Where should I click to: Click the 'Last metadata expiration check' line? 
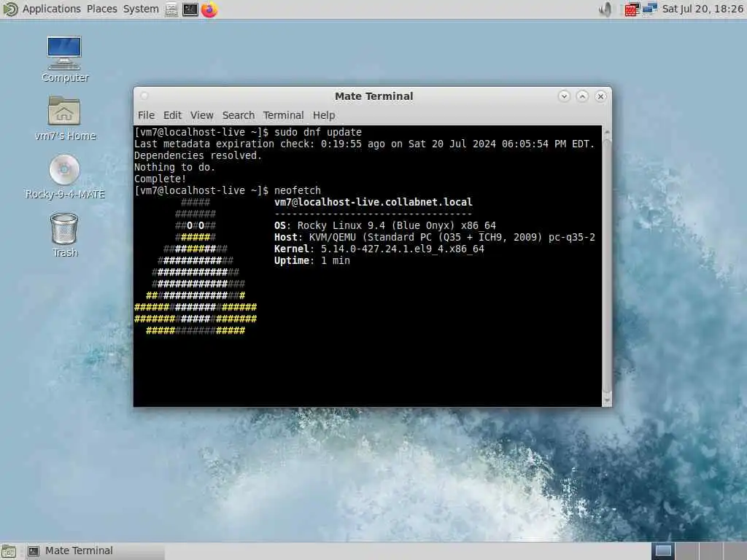365,144
